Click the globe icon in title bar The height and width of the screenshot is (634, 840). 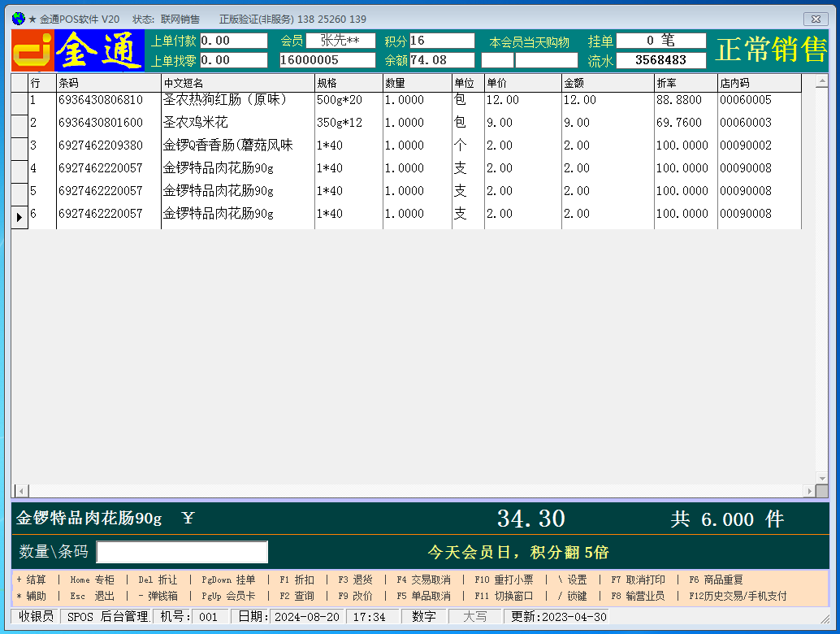[19, 19]
